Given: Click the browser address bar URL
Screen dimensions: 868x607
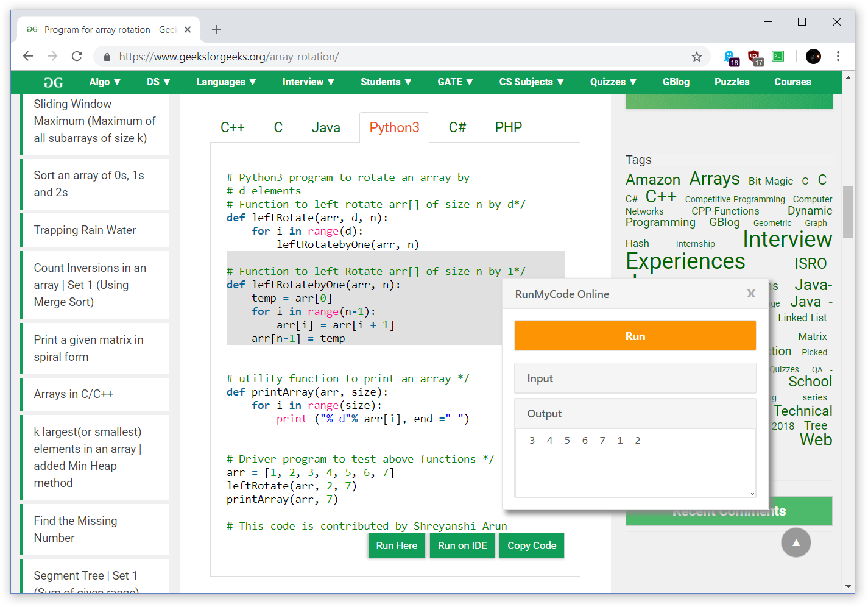Looking at the screenshot, I should (229, 57).
